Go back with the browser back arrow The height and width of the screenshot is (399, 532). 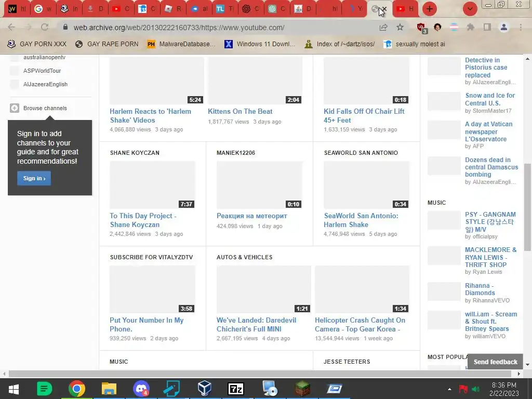point(11,27)
